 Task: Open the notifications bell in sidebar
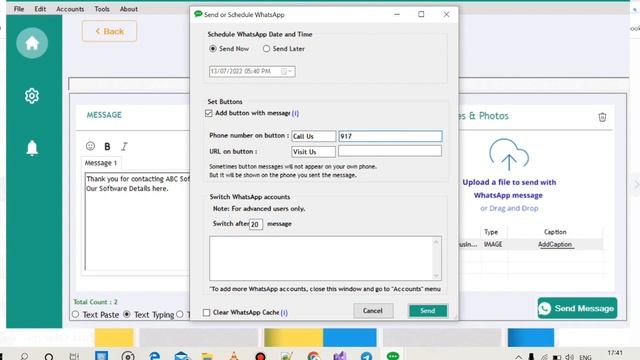(32, 148)
